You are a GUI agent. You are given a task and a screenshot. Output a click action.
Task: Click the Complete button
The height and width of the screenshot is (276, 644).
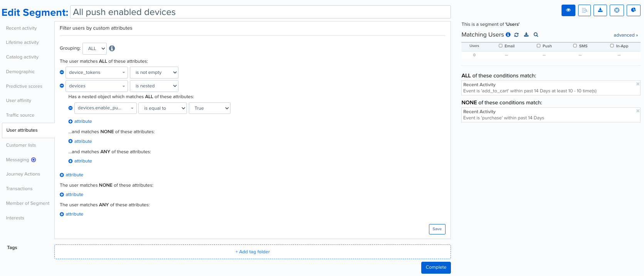pos(436,268)
